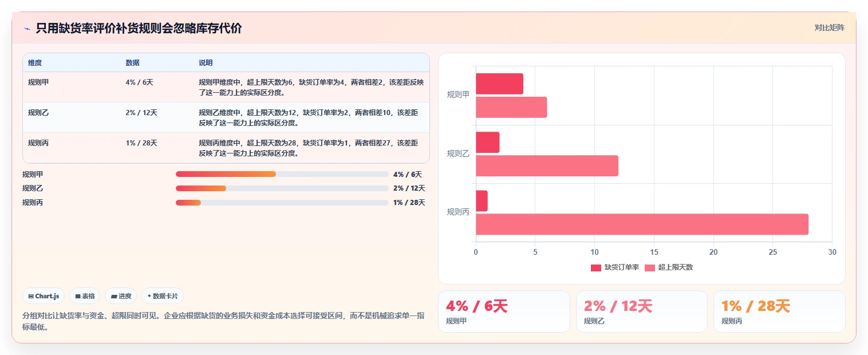The width and height of the screenshot is (868, 355).
Task: Click the x-axis tick 20
Action: (x=713, y=252)
